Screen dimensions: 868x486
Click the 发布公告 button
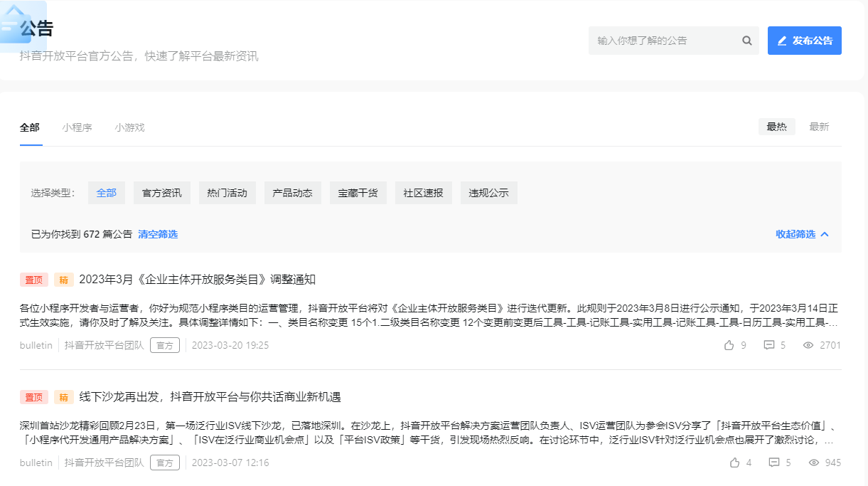[x=804, y=41]
